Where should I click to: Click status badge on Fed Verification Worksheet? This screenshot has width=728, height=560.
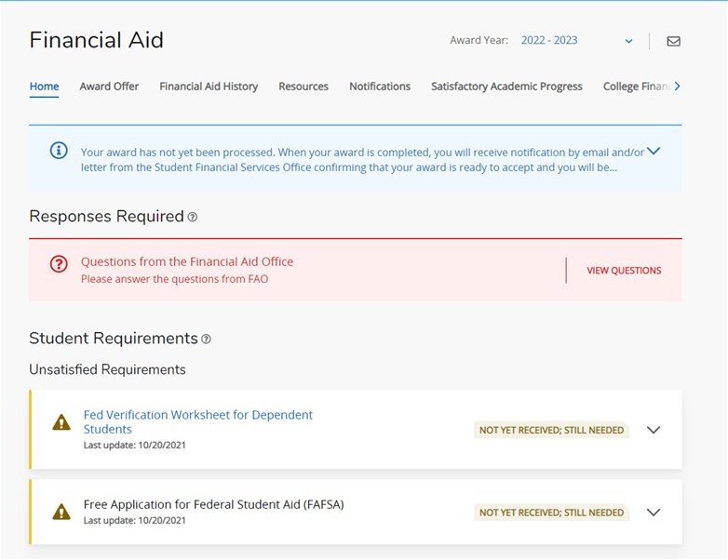[551, 430]
